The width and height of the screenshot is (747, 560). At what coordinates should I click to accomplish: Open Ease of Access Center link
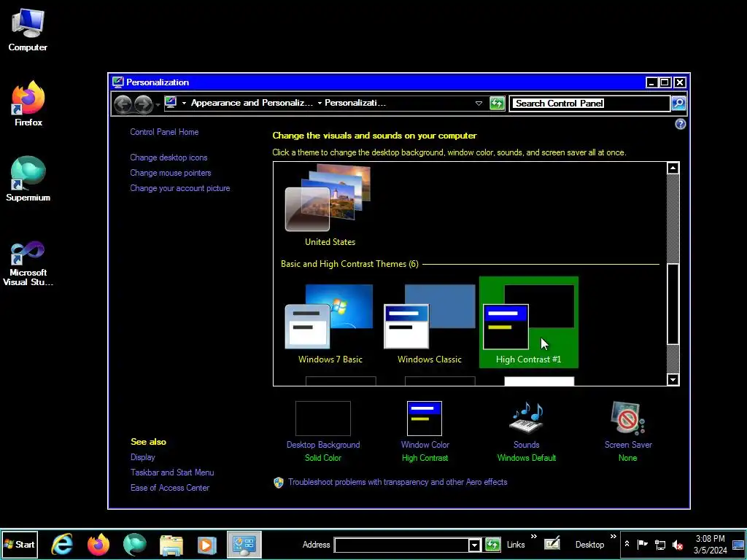click(170, 488)
